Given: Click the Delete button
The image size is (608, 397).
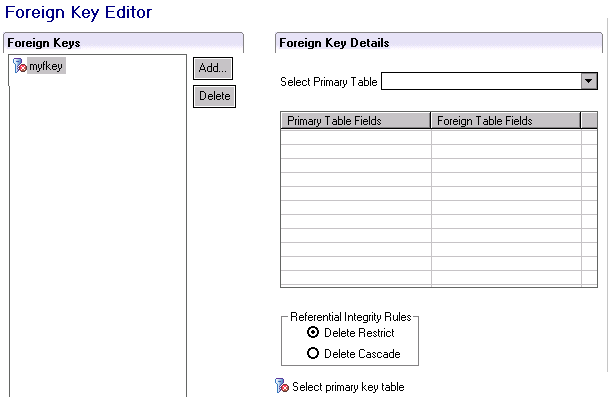Looking at the screenshot, I should click(214, 96).
